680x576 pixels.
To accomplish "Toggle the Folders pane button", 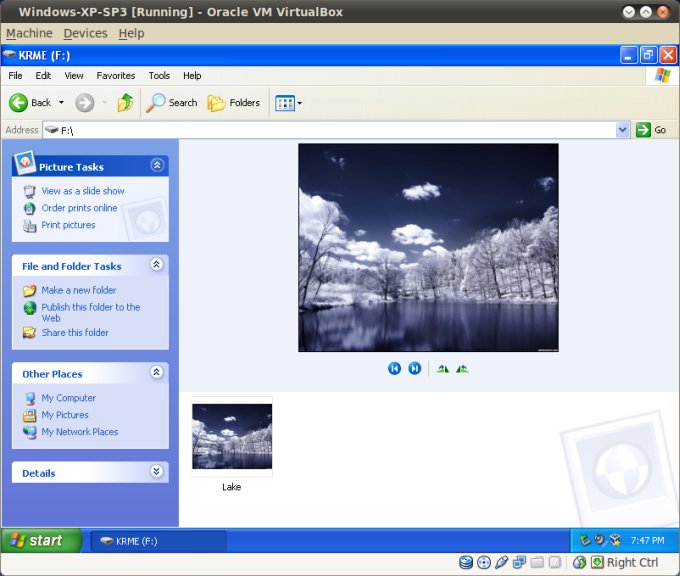I will pos(234,102).
